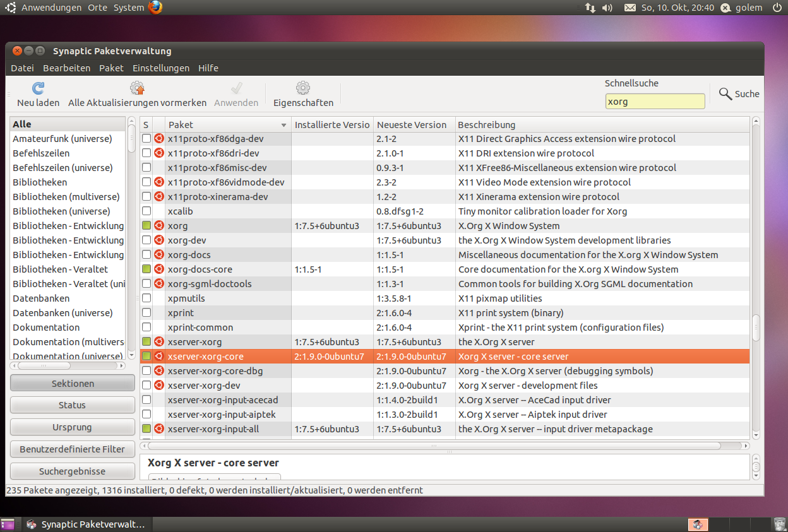The width and height of the screenshot is (788, 532).
Task: Click show desktop icon in bottom panel
Action: tap(8, 524)
